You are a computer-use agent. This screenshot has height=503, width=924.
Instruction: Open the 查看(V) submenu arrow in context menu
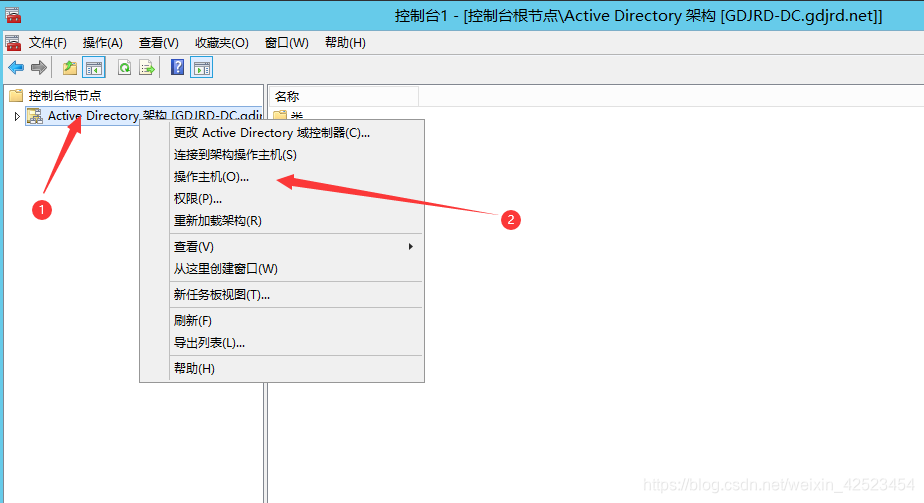click(411, 246)
